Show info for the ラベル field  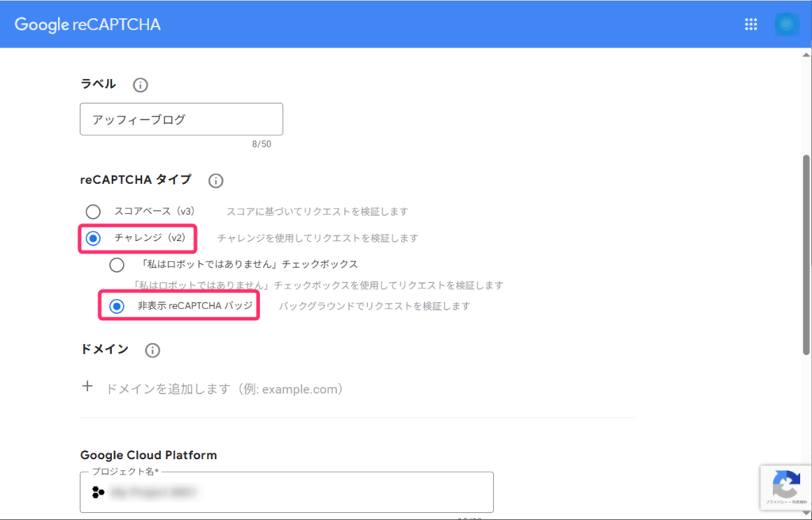pyautogui.click(x=140, y=85)
